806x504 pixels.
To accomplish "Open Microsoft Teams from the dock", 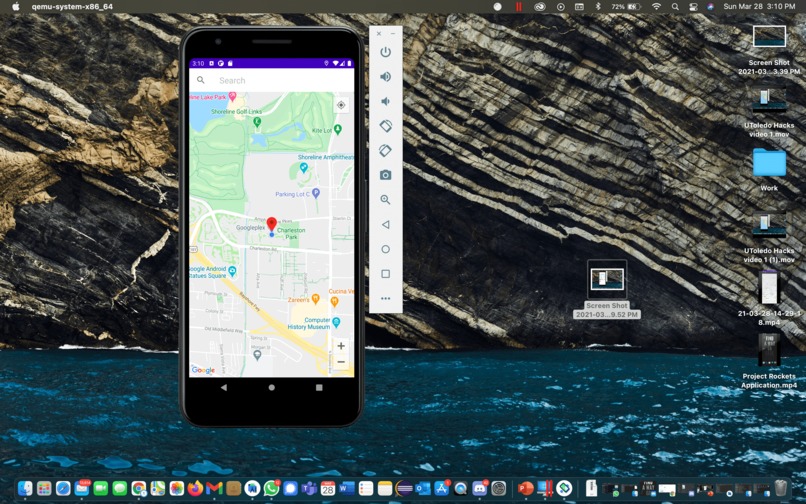I will (x=309, y=488).
